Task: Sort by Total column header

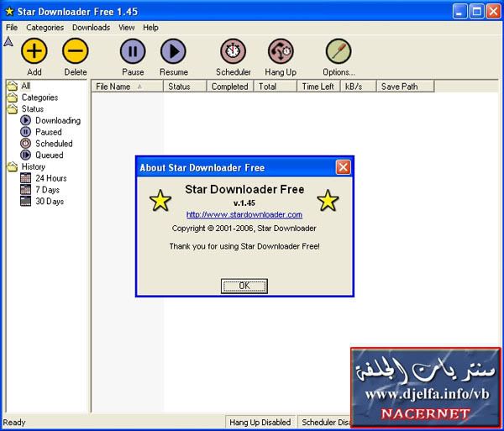Action: coord(276,87)
